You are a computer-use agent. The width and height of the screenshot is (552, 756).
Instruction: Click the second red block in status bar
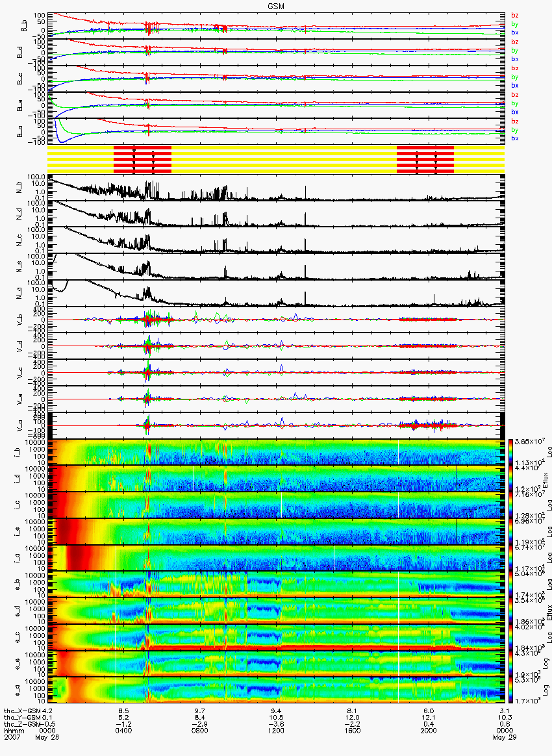[x=425, y=160]
